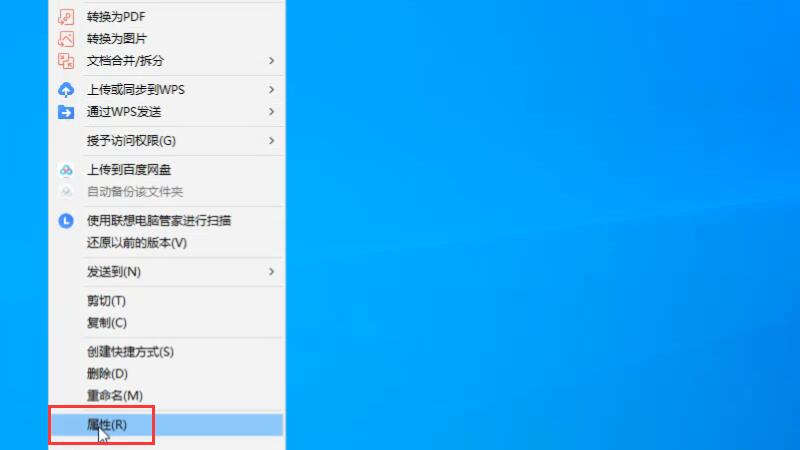Click the convert-to-image icon
The image size is (800, 450).
coord(66,39)
